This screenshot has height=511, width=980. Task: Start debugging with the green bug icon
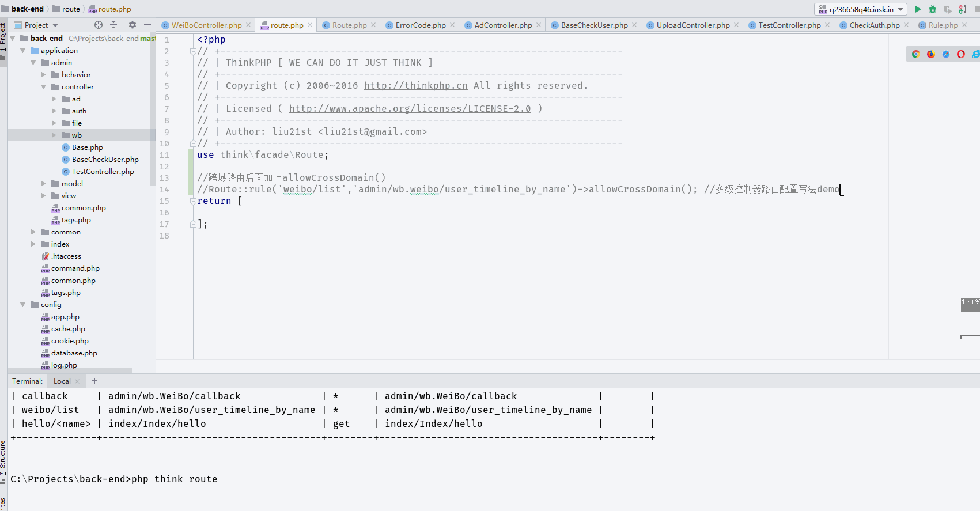[933, 9]
